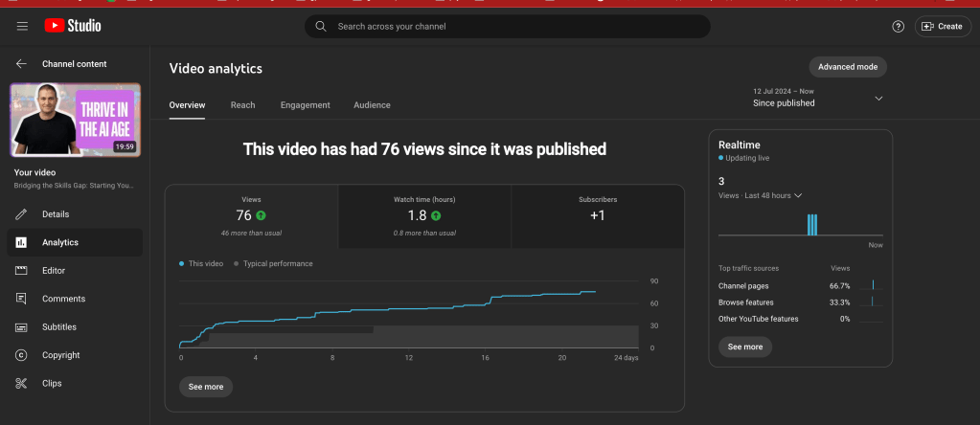Expand the Since published date range dropdown
Viewport: 980px width, 425px height.
coord(819,98)
